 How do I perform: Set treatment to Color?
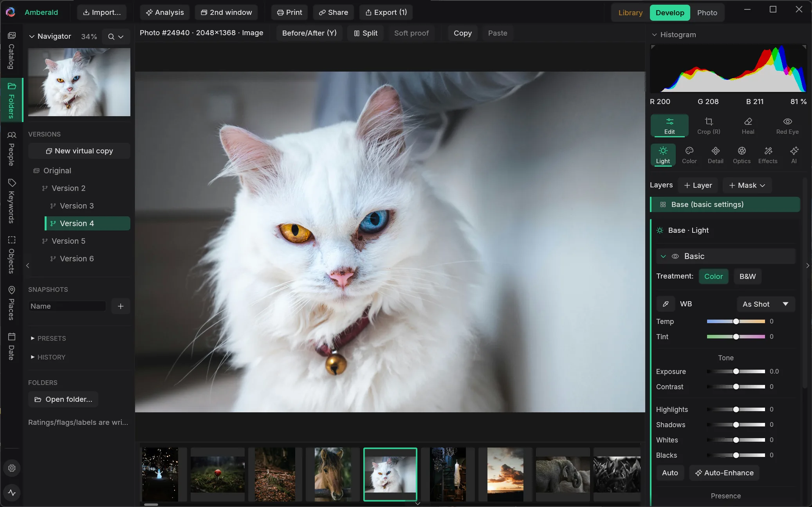point(713,276)
